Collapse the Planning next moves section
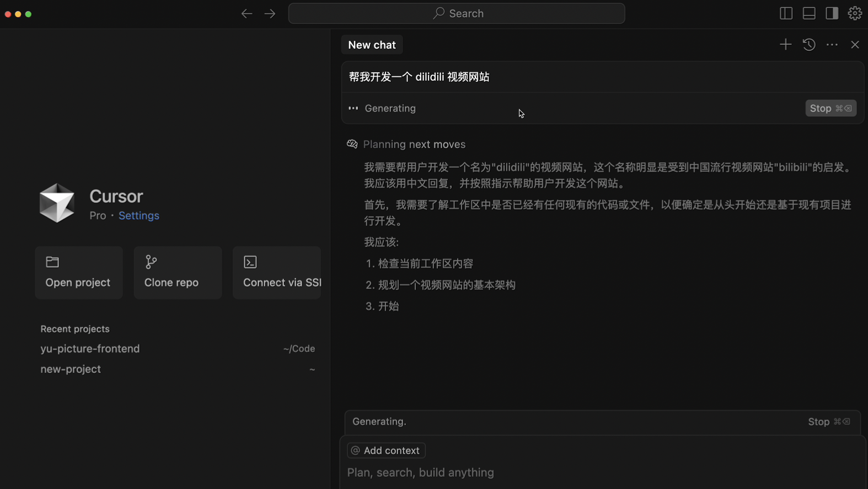Screen dimensions: 868x489 (414, 145)
